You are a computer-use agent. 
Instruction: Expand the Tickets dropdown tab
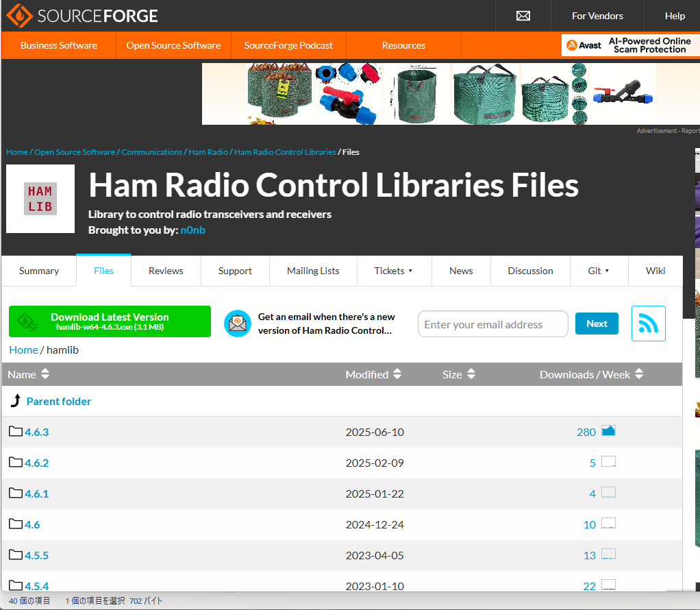tap(394, 271)
